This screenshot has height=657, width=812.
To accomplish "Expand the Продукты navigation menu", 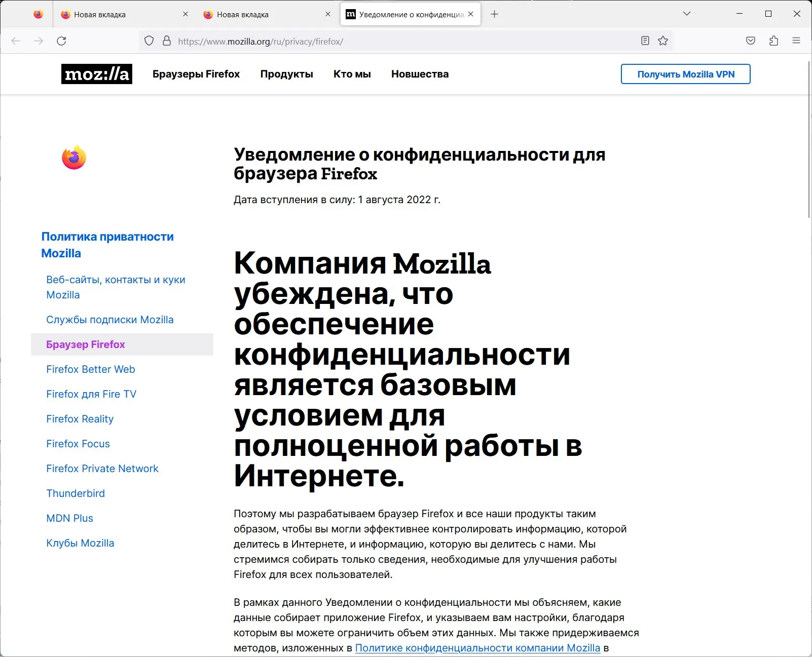I will coord(286,74).
